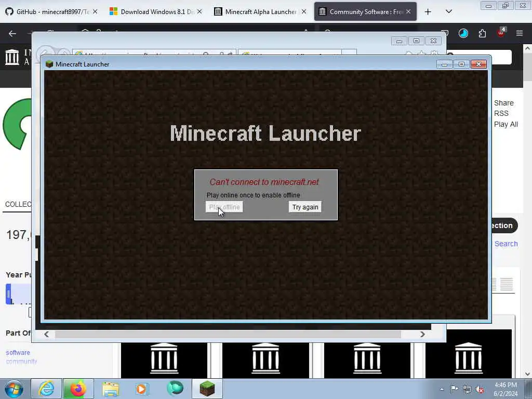Click the Internet Archive logo
This screenshot has width=532, height=399.
pos(12,57)
